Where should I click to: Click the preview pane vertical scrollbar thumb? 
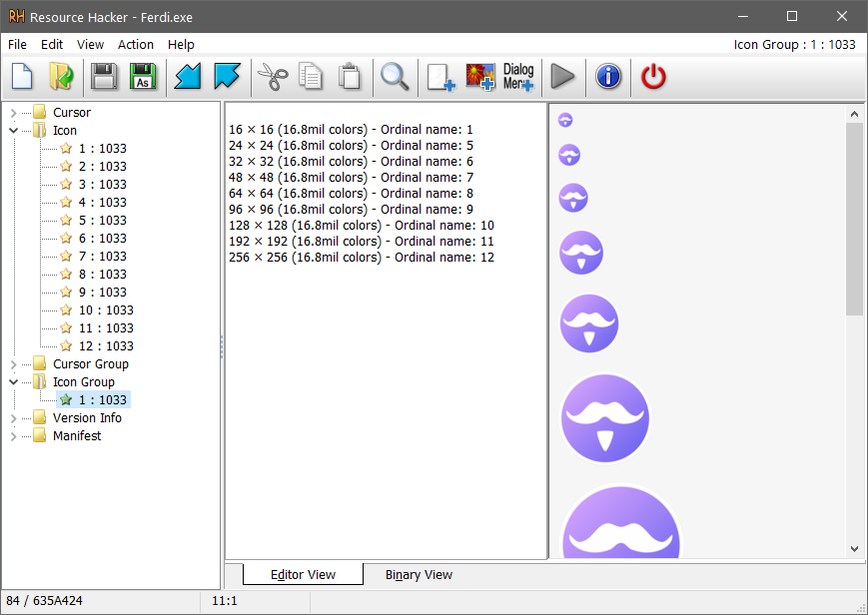pyautogui.click(x=854, y=220)
